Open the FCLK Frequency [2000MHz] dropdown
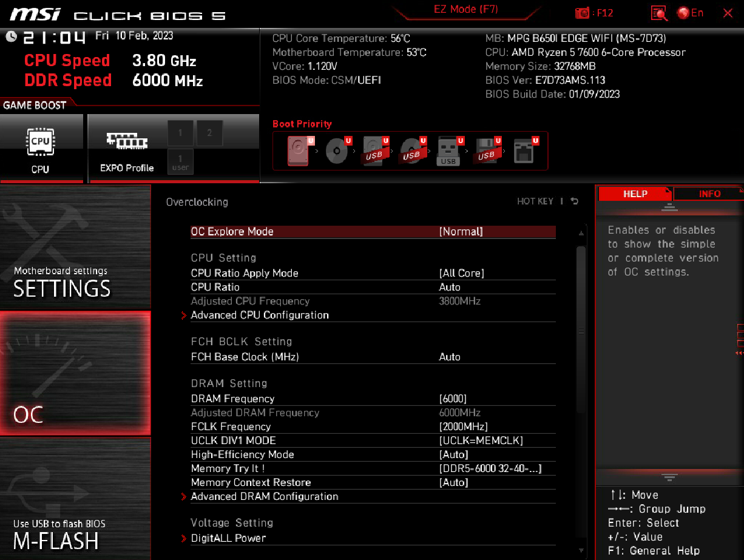The image size is (744, 560). [373, 427]
